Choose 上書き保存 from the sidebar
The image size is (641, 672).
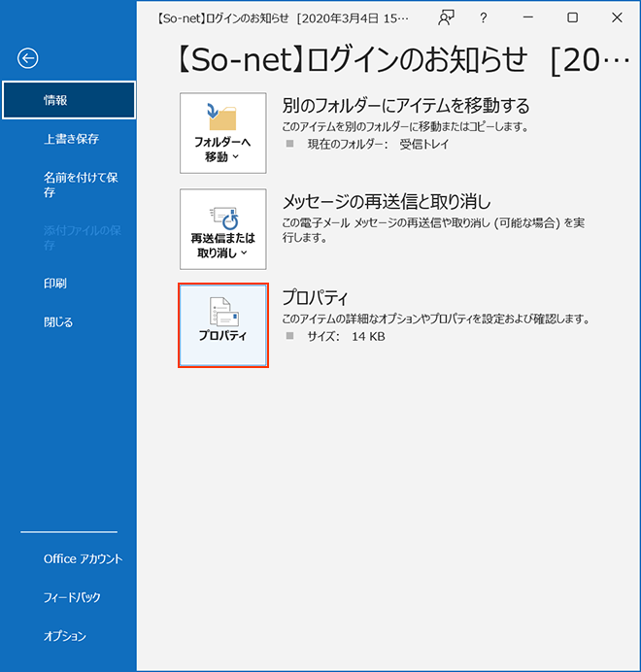(71, 139)
